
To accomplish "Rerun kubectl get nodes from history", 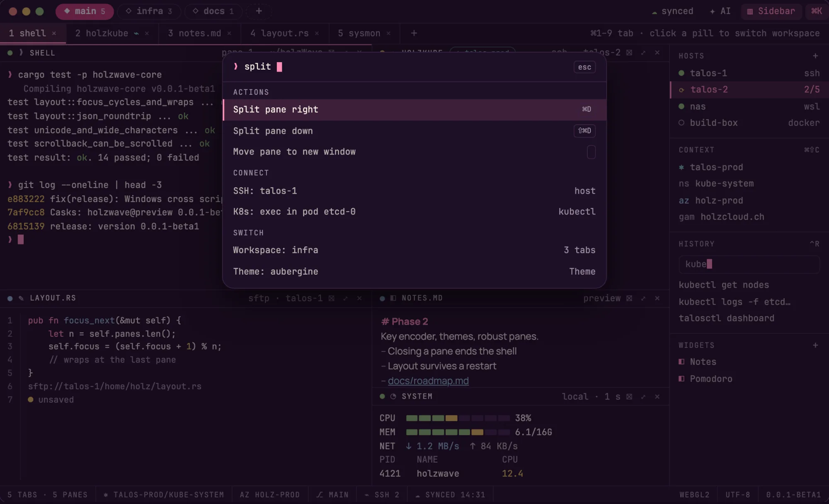I will click(724, 285).
